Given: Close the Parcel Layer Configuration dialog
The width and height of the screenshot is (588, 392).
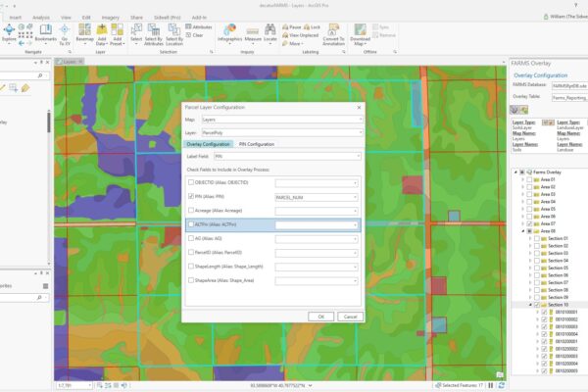Looking at the screenshot, I should coord(359,107).
